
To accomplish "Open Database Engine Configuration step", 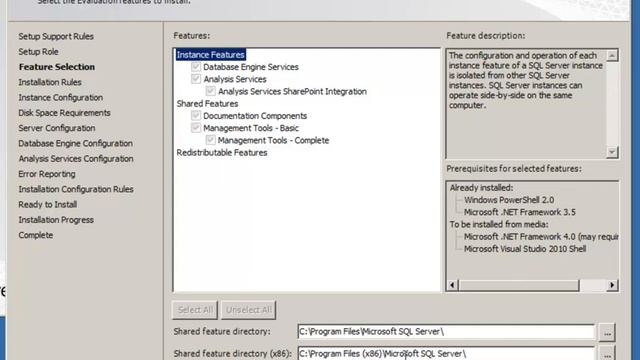I will (76, 143).
